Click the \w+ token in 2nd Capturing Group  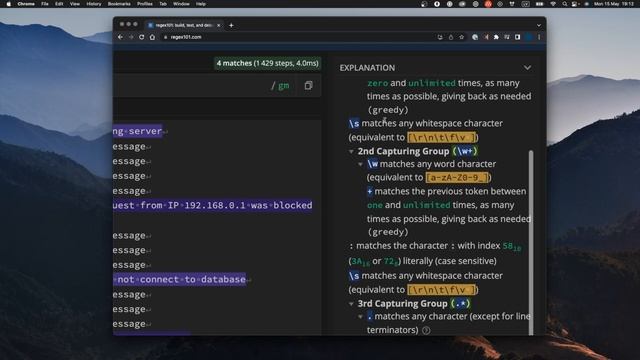click(x=465, y=151)
